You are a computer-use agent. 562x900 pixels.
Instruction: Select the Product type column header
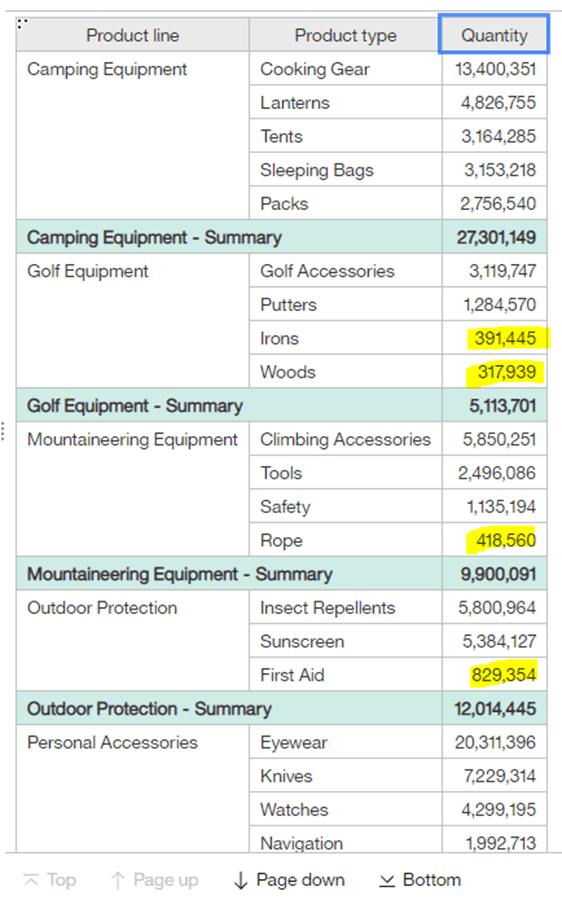click(346, 35)
